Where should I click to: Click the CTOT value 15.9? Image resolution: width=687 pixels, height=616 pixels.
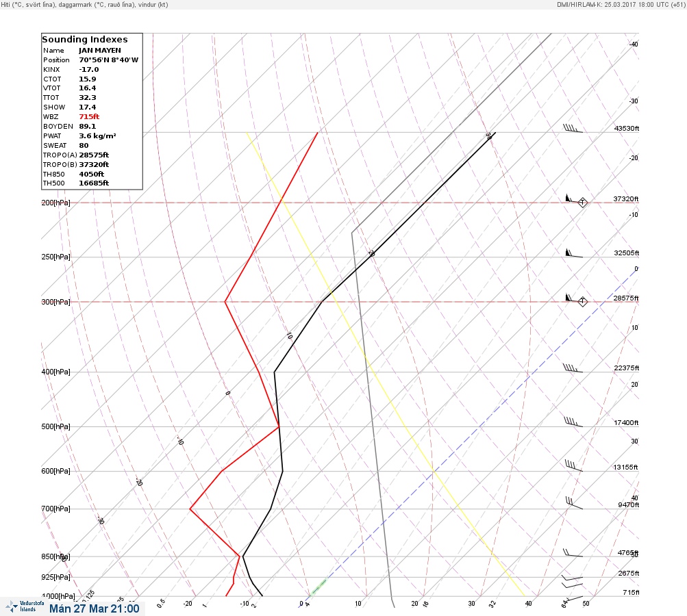click(x=88, y=79)
